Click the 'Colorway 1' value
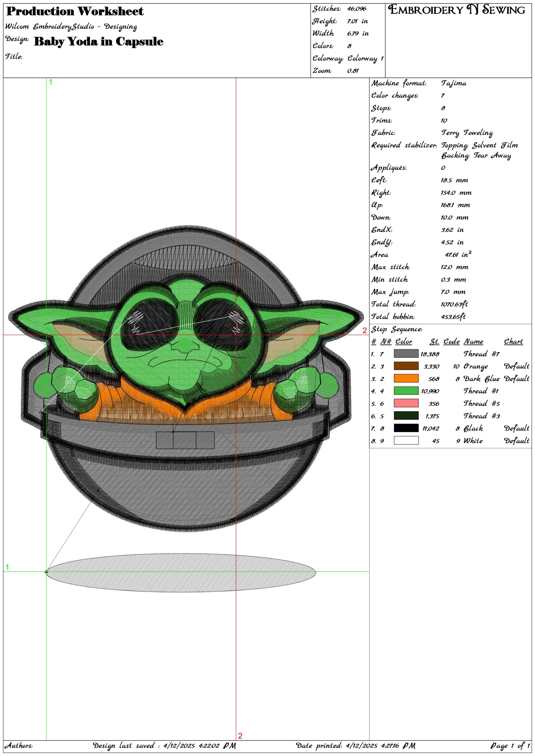This screenshot has height=756, width=535. (366, 58)
